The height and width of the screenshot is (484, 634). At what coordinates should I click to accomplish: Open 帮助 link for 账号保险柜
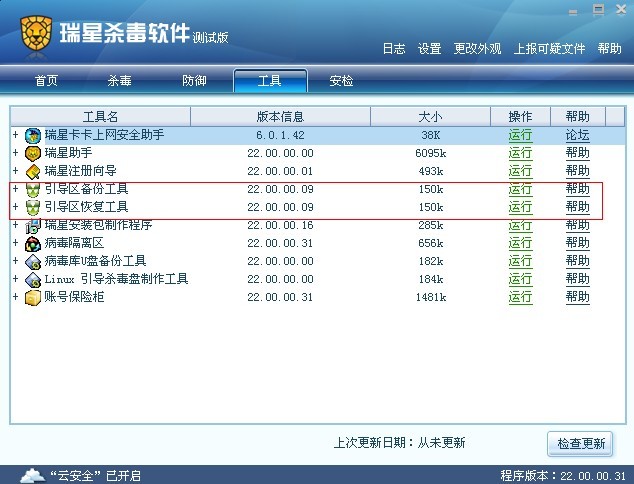click(577, 297)
